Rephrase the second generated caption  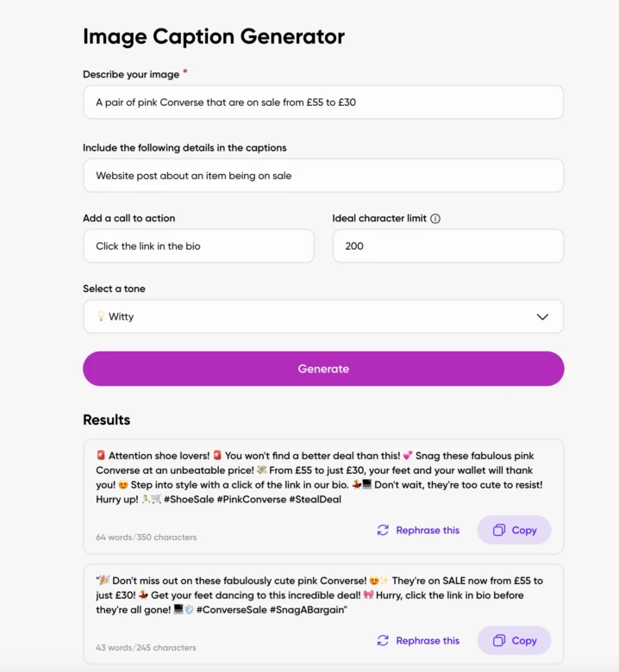click(x=418, y=641)
